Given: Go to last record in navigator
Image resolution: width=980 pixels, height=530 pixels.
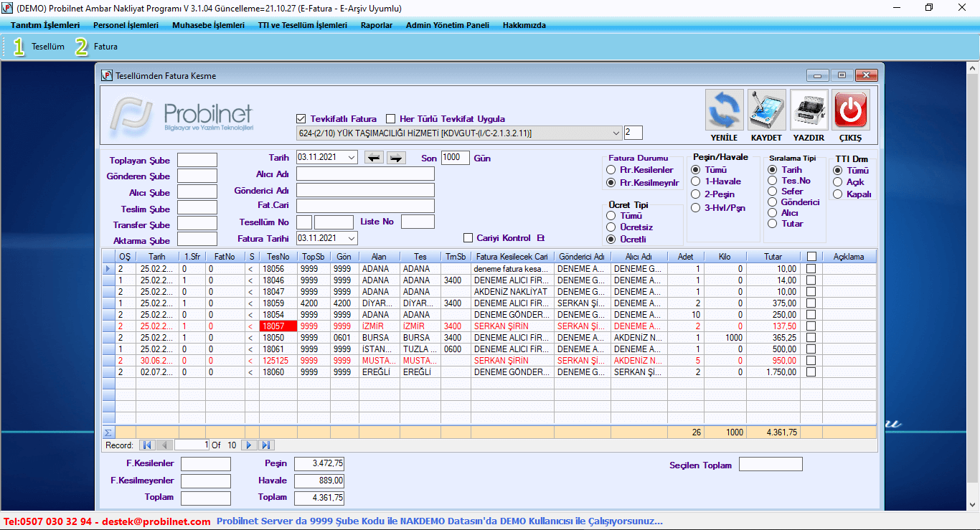Looking at the screenshot, I should (265, 445).
